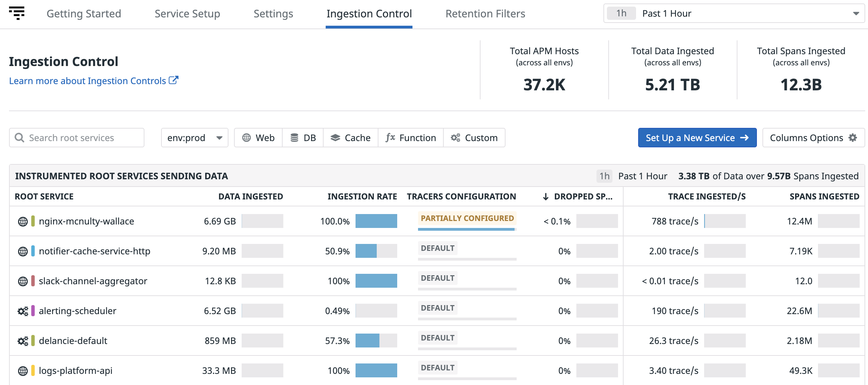
Task: Open the Columns Options menu
Action: 813,138
